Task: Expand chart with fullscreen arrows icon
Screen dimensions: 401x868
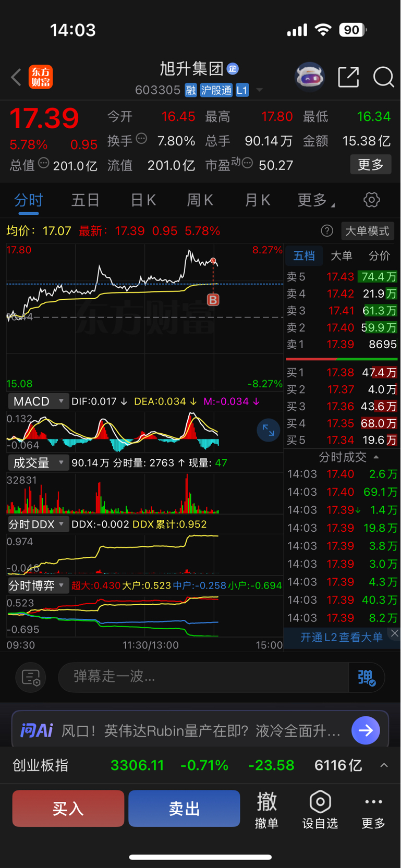Action: pyautogui.click(x=269, y=430)
